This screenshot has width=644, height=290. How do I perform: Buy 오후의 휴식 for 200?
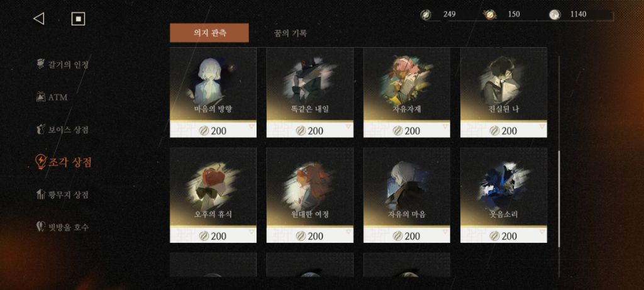(213, 236)
